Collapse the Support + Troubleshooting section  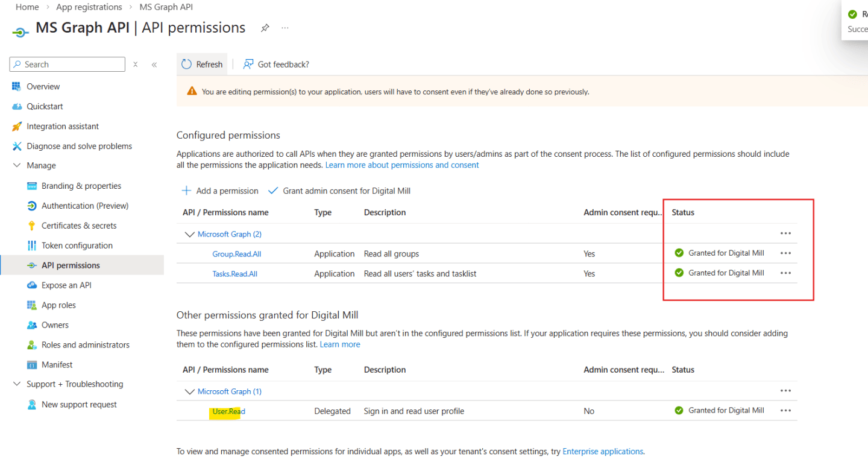[x=17, y=384]
